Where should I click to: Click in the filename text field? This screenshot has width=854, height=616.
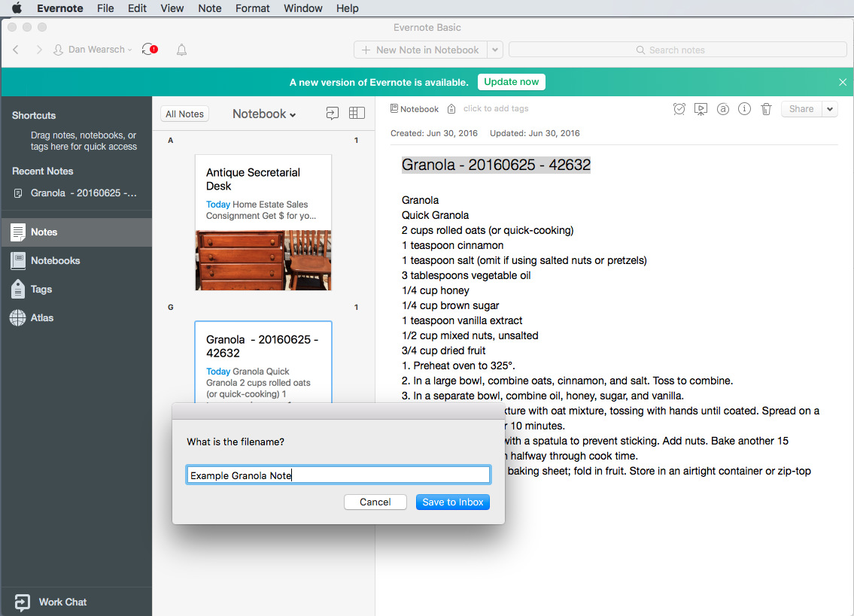(x=339, y=475)
